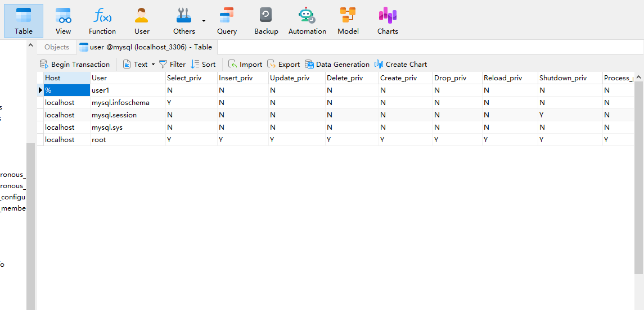Click Select_priv Y for mysql.infoschema

pos(191,103)
